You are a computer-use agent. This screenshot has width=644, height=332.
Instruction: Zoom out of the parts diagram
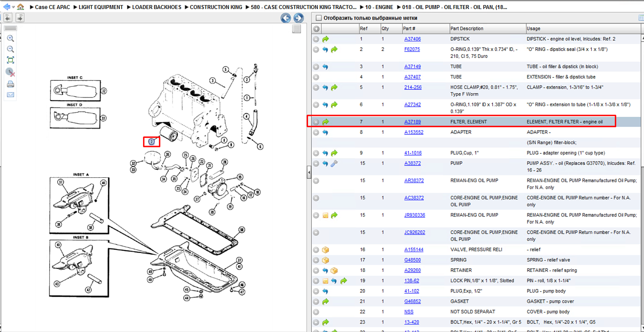pyautogui.click(x=11, y=49)
